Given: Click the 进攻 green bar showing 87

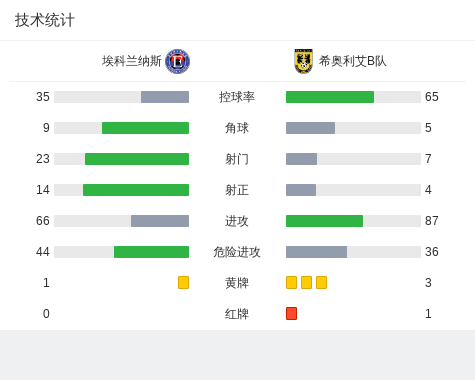Looking at the screenshot, I should pyautogui.click(x=324, y=221).
